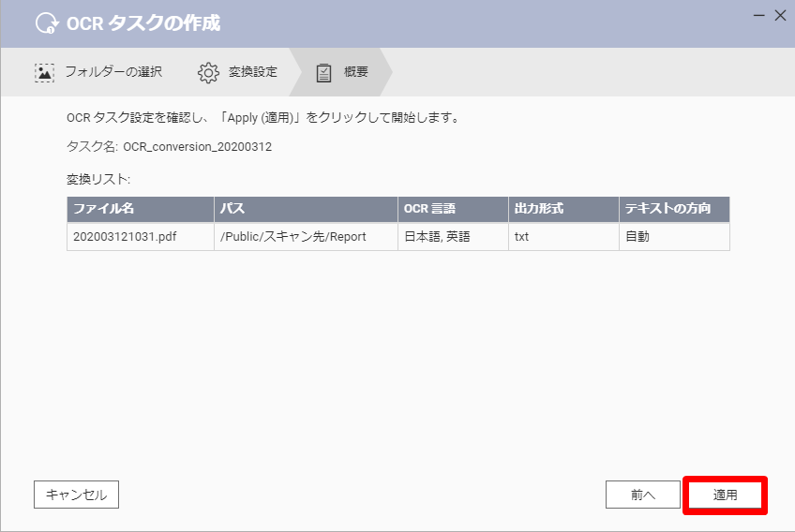Screen dimensions: 795x532
Task: Select the 概要 step tab
Action: click(342, 72)
